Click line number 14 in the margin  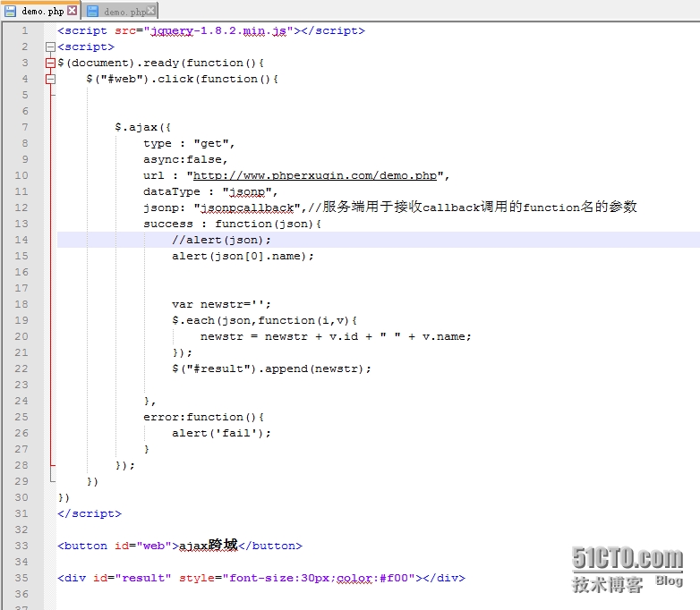pyautogui.click(x=21, y=240)
